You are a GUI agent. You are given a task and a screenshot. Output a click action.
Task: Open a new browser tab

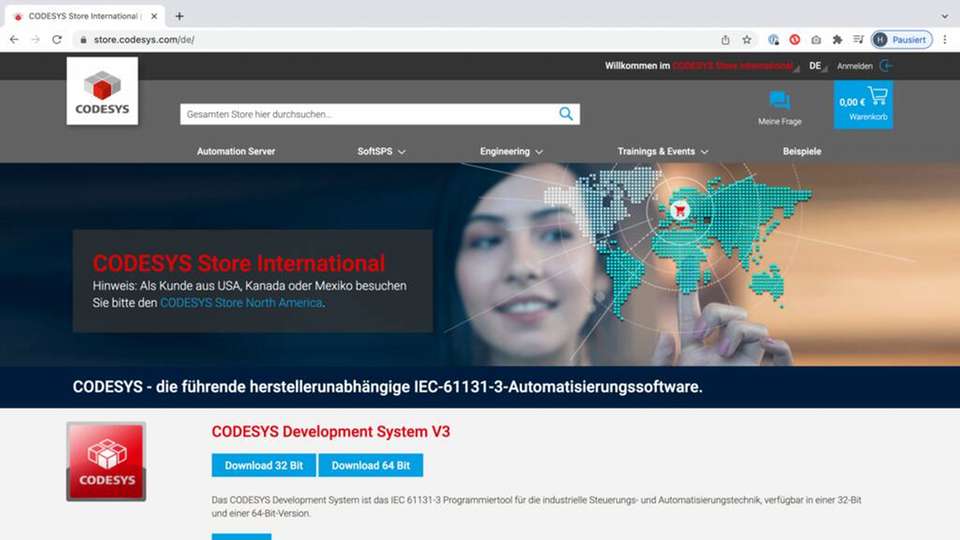[x=179, y=17]
